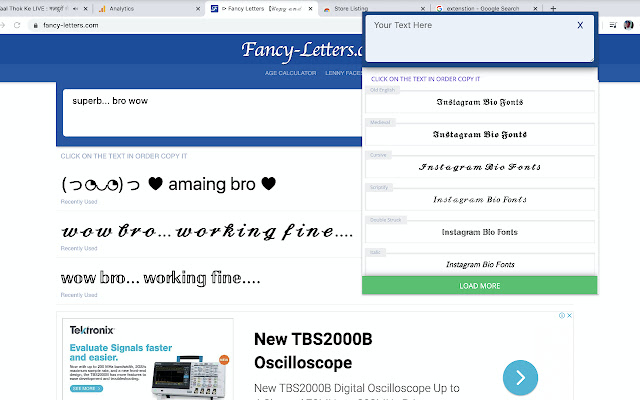Copy the Old English styled Instagram Bio Fonts

(480, 102)
